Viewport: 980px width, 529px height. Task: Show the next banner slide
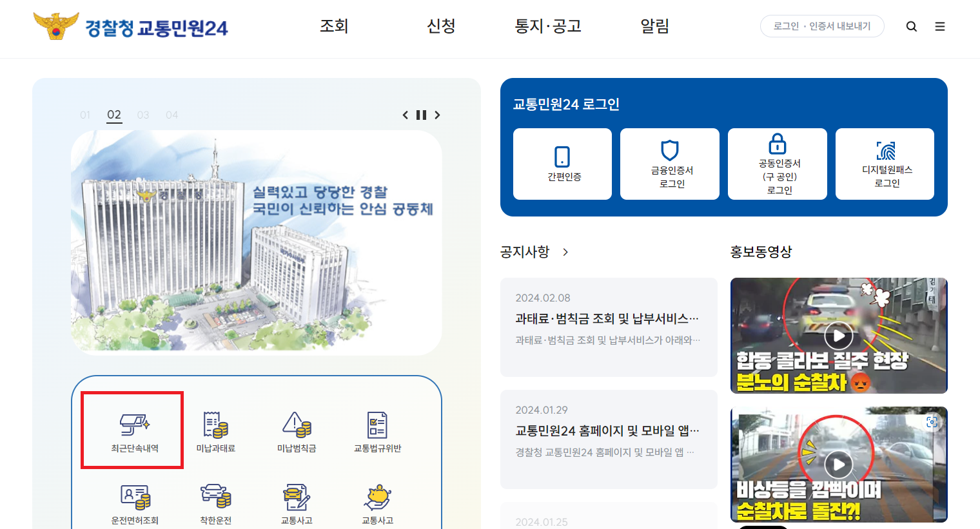437,115
